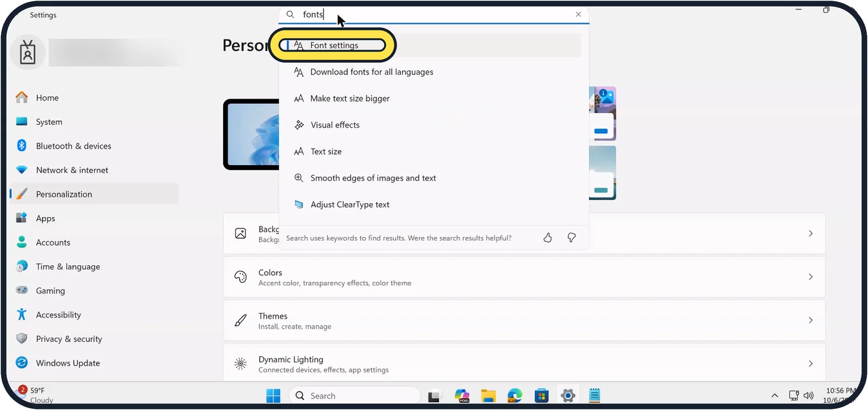Select Gaming in the sidebar
Viewport: 868px width, 410px height.
click(94, 290)
